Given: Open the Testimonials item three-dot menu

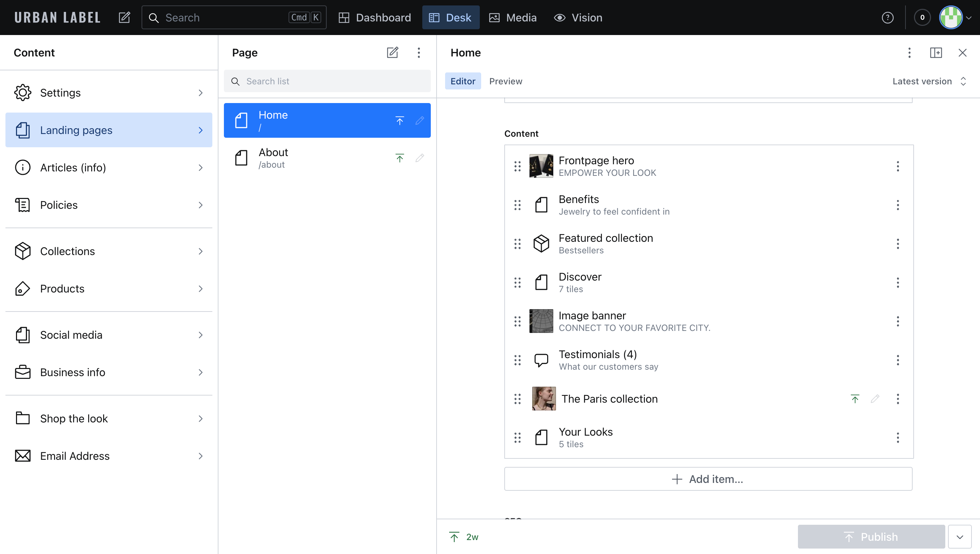Looking at the screenshot, I should (898, 360).
